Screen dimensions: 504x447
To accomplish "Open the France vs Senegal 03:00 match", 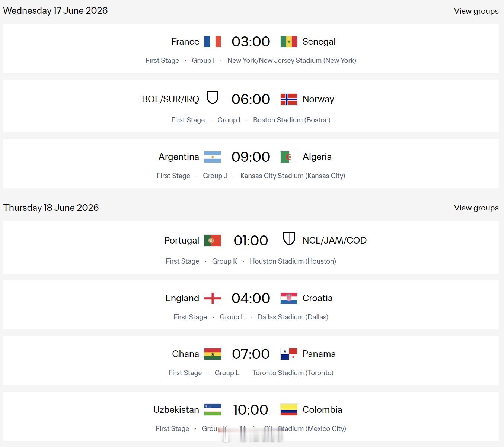I will pos(251,42).
